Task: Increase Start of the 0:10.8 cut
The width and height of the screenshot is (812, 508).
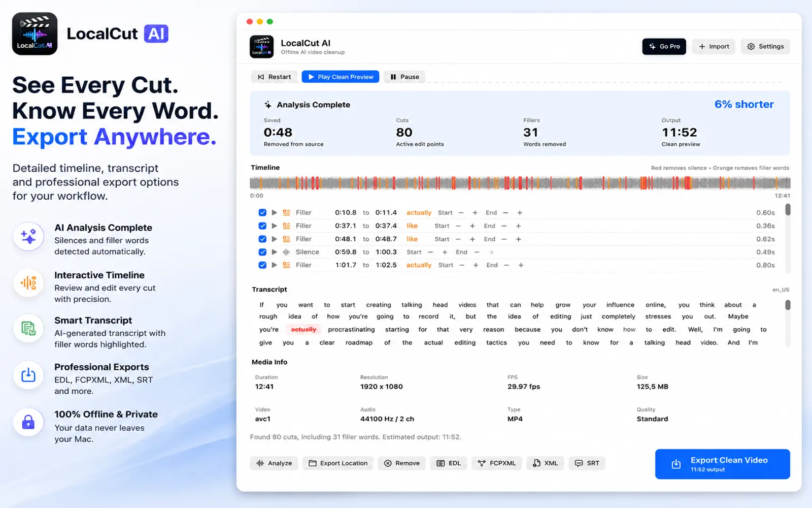Action: [475, 213]
